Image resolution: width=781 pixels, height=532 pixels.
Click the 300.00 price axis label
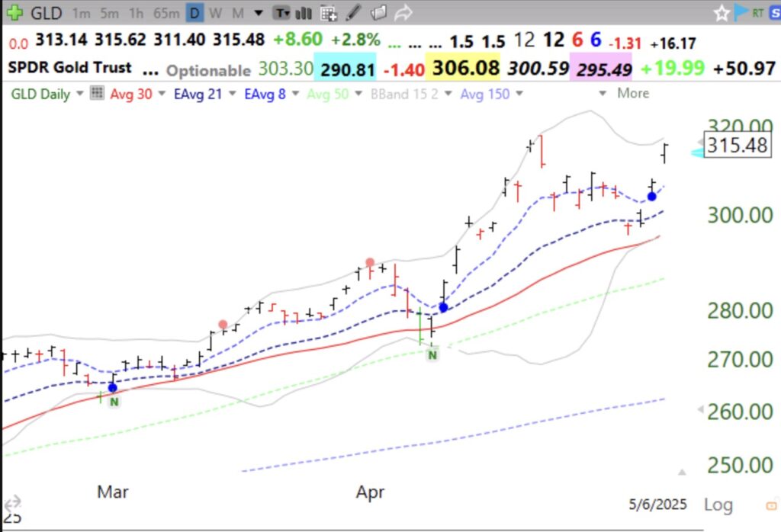coord(740,216)
